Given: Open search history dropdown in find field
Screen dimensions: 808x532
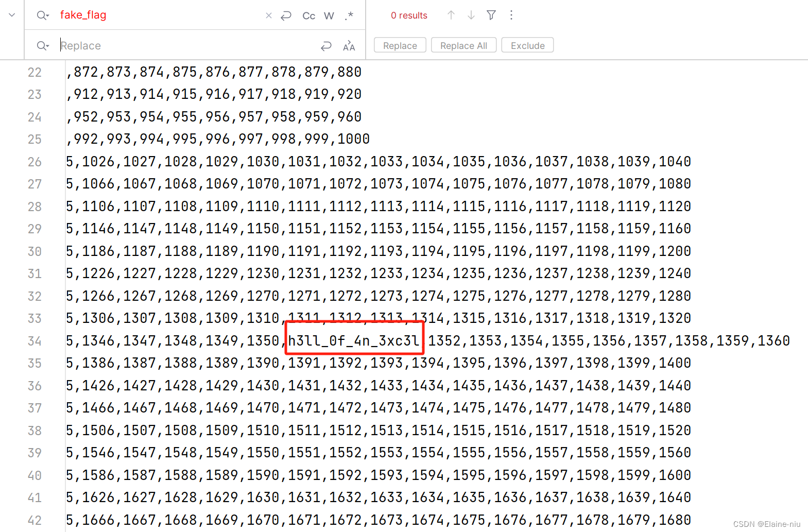Looking at the screenshot, I should click(x=43, y=15).
